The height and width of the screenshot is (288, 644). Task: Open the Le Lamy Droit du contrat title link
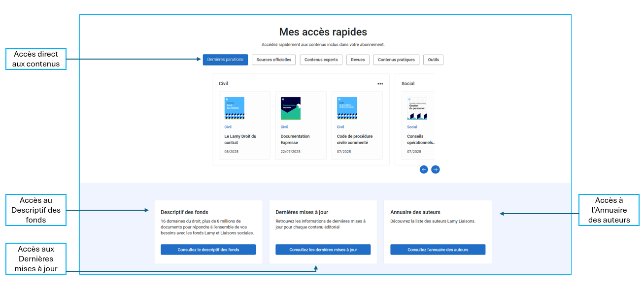point(240,138)
